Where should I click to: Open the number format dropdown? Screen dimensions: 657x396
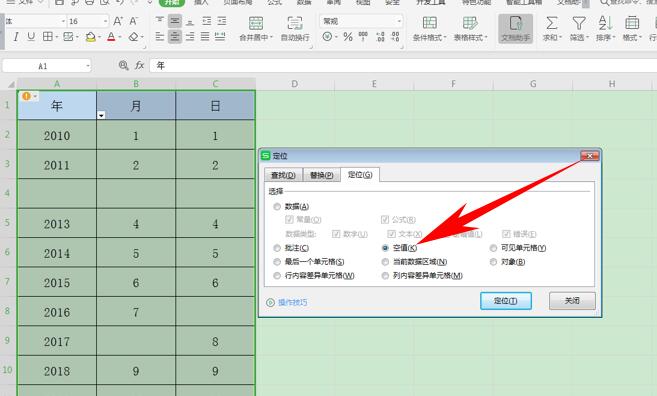coord(399,21)
